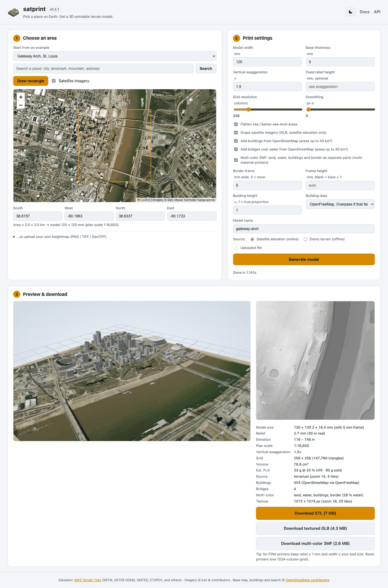Click the Vertical exaggeration field
This screenshot has height=588, width=388.
click(x=267, y=87)
